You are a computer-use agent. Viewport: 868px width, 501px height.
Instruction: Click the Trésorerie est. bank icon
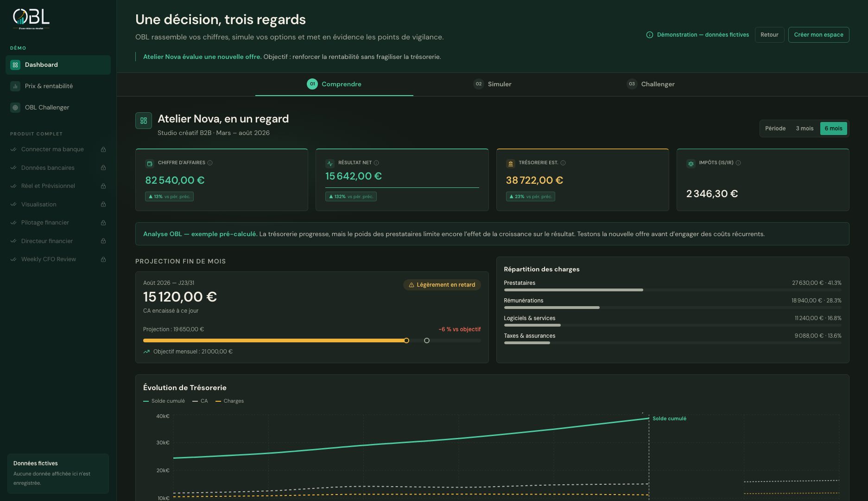click(x=510, y=163)
